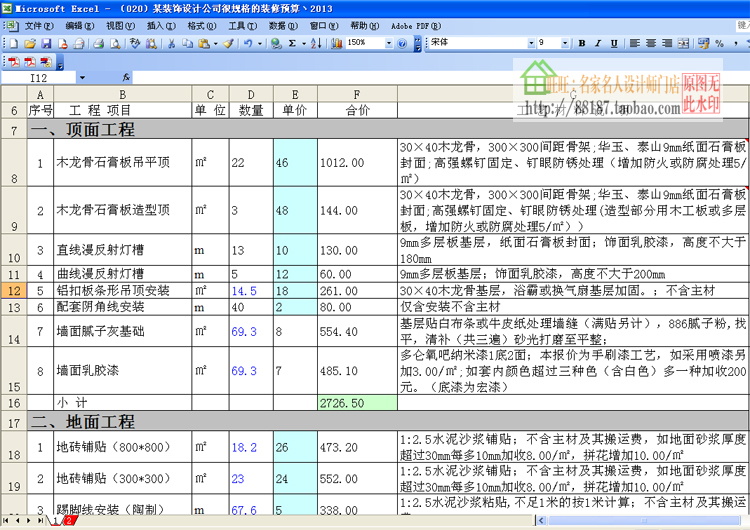750x530 pixels.
Task: Open the 文件(F) menu
Action: tap(39, 26)
